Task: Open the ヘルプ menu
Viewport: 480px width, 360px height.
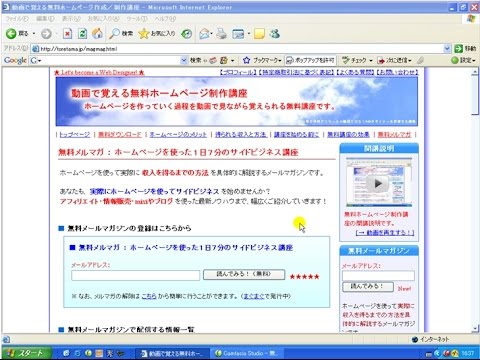Action: coord(165,19)
